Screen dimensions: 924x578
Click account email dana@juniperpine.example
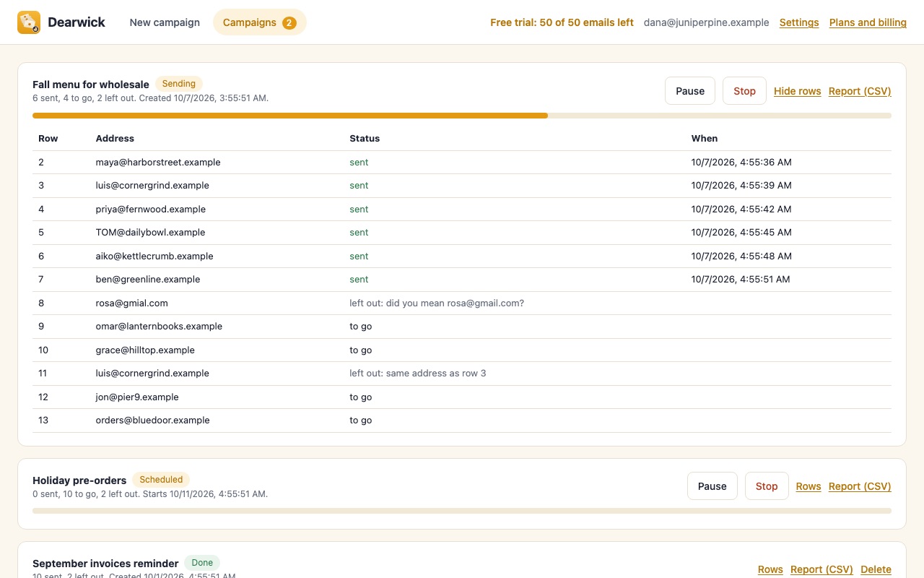pyautogui.click(x=707, y=22)
